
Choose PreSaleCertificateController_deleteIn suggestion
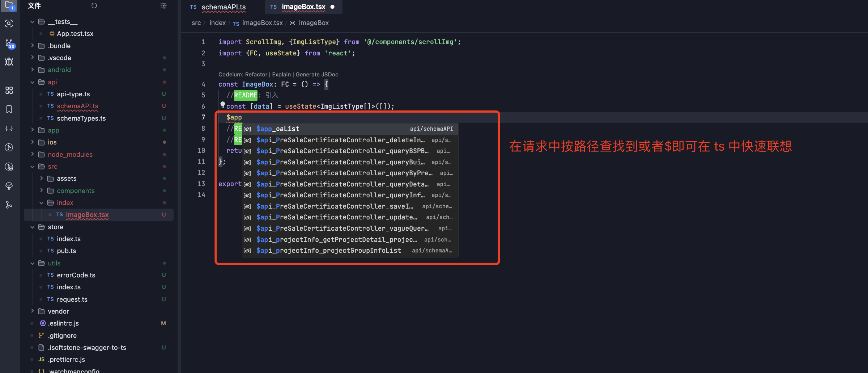click(350, 140)
